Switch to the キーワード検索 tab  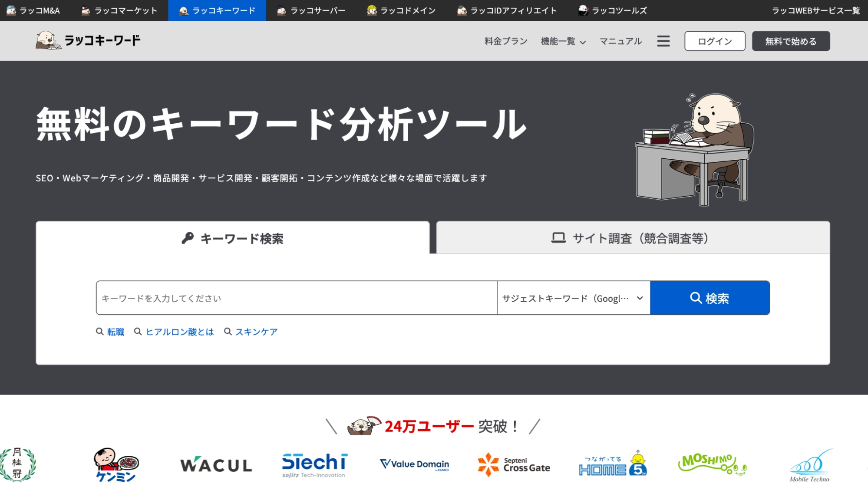(233, 238)
